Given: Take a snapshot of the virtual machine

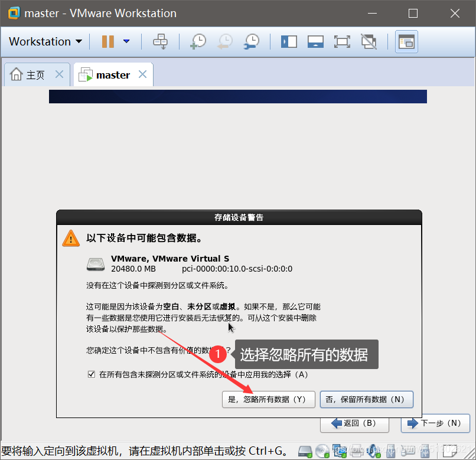Looking at the screenshot, I should pyautogui.click(x=198, y=41).
